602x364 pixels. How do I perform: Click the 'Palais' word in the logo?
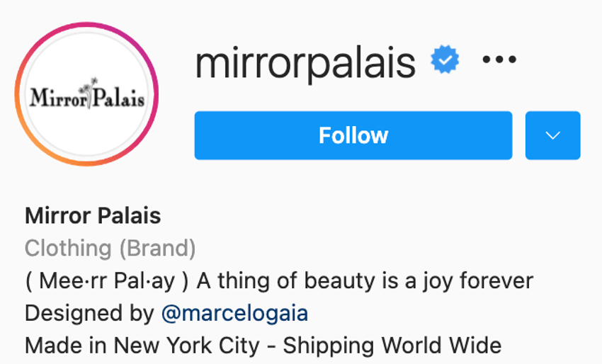pos(119,97)
